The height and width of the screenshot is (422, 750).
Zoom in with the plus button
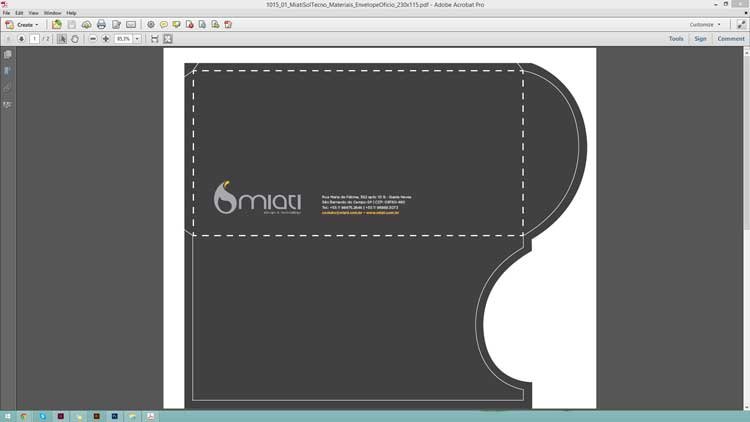(x=106, y=39)
